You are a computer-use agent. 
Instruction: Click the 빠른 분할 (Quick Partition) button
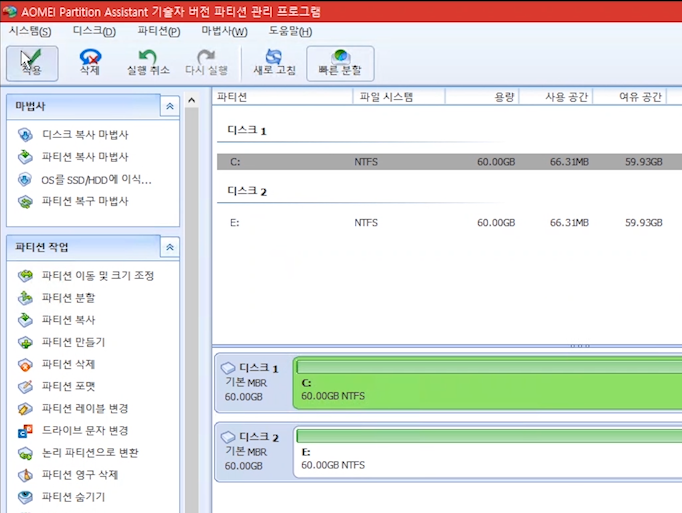click(x=340, y=64)
